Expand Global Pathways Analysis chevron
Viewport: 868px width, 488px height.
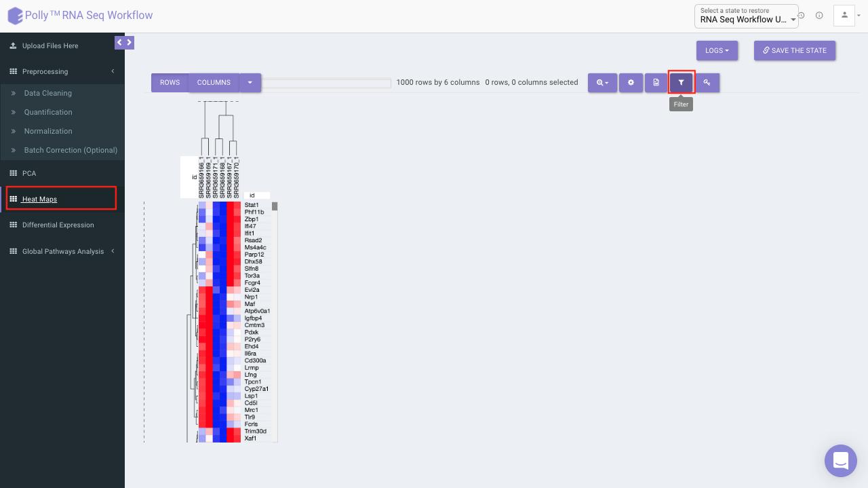[x=113, y=251]
